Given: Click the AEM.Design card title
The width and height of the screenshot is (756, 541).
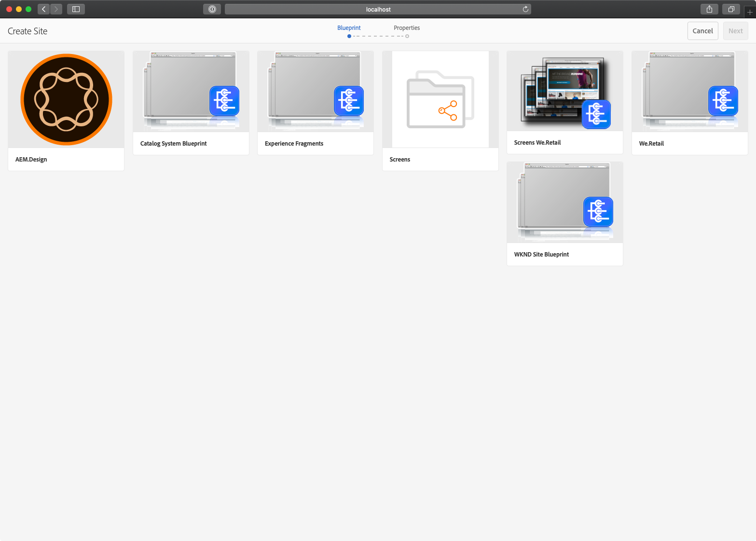Looking at the screenshot, I should tap(31, 160).
